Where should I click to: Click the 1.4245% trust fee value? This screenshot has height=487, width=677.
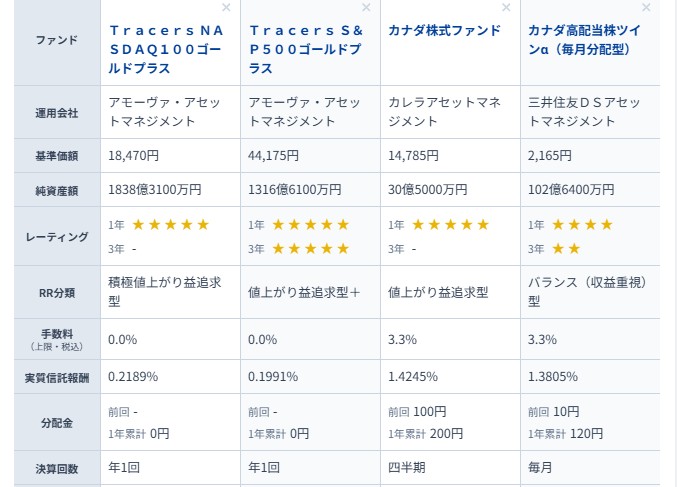pos(413,377)
